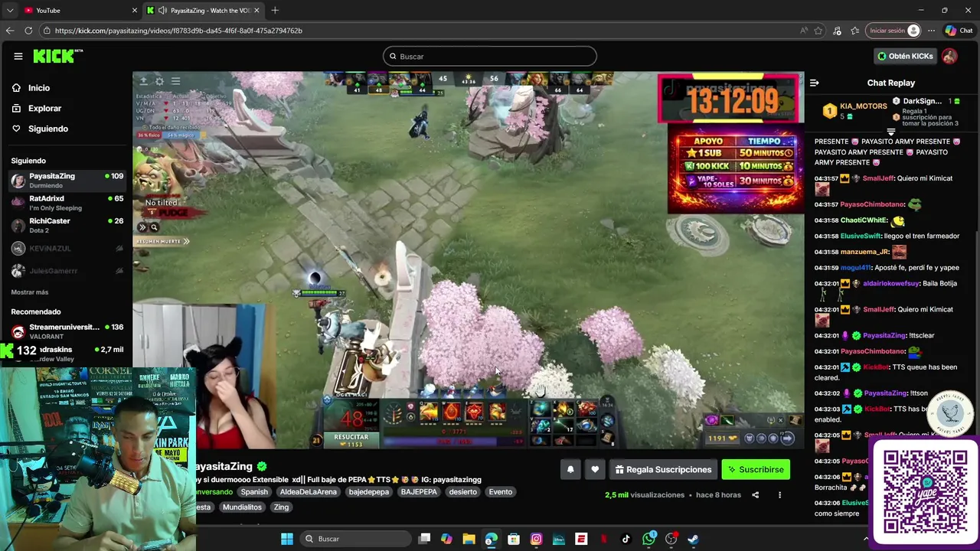Close the YouTube browser tab
The image size is (980, 551).
coord(135,10)
